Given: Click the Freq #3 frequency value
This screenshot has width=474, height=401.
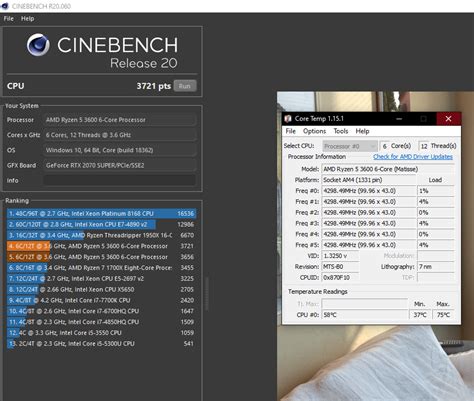Looking at the screenshot, I should click(x=369, y=223).
